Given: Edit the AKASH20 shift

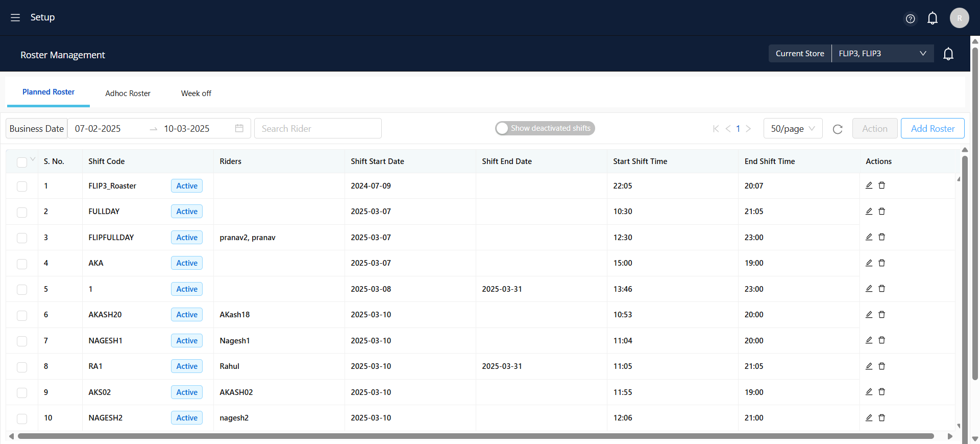Looking at the screenshot, I should coord(869,314).
